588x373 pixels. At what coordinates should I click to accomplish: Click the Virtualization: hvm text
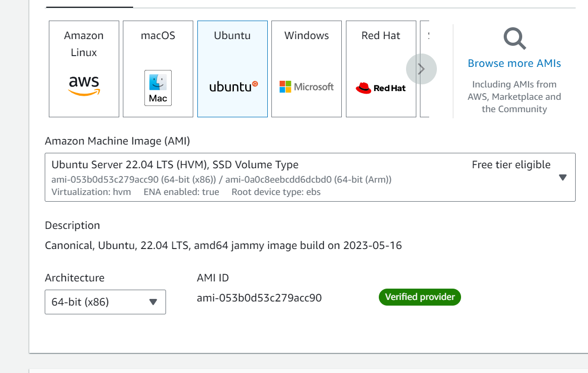click(91, 192)
